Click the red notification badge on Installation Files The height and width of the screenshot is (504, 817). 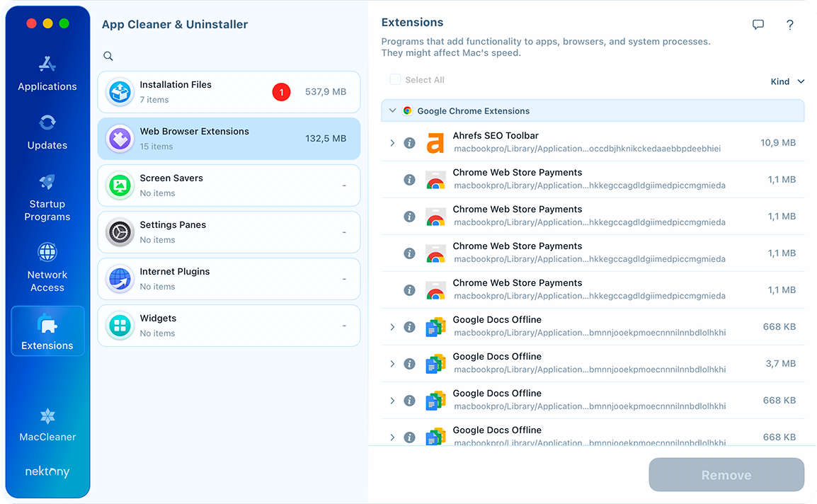(x=281, y=92)
